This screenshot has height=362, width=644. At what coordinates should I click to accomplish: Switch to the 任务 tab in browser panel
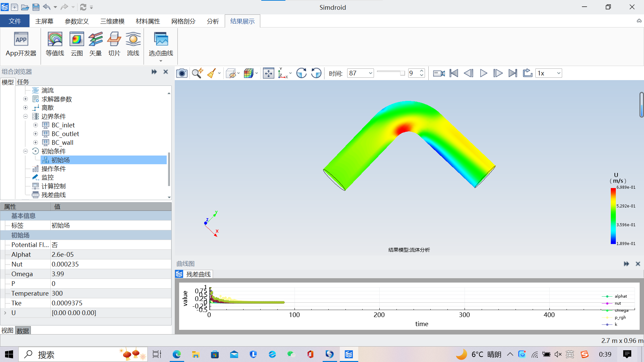click(23, 82)
